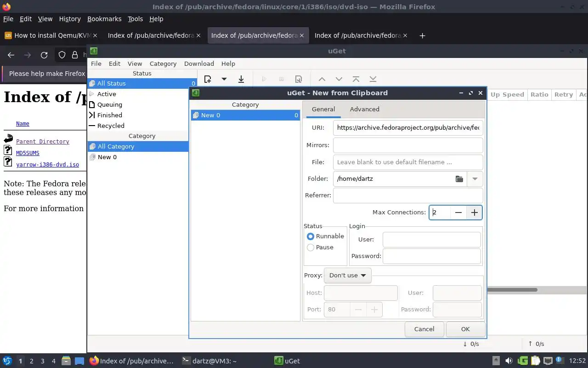Click the volume speaker icon in tray
The image size is (588, 368).
pos(509,361)
